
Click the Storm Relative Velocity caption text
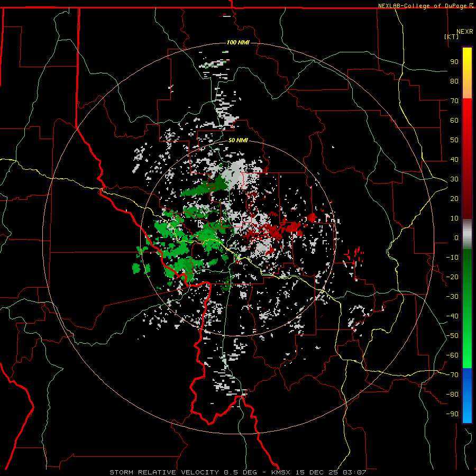pos(237,472)
